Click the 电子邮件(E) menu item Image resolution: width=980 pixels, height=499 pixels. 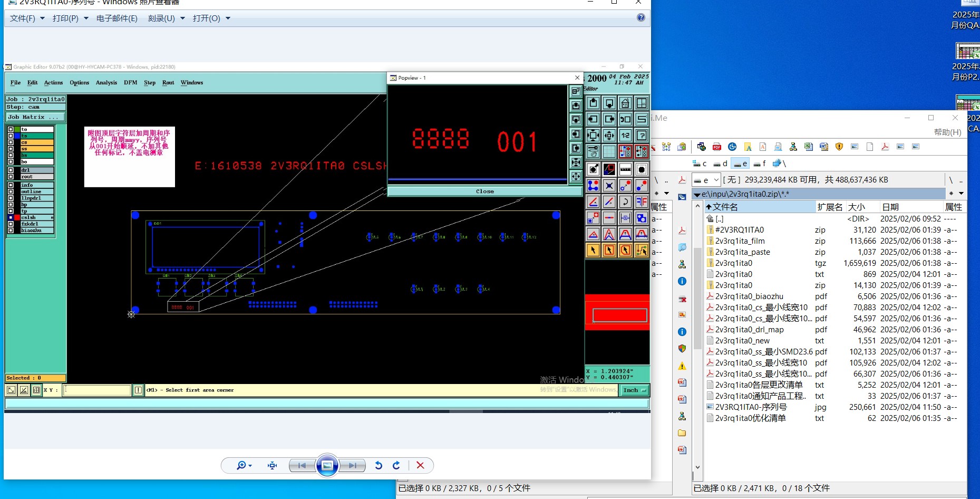pos(117,18)
